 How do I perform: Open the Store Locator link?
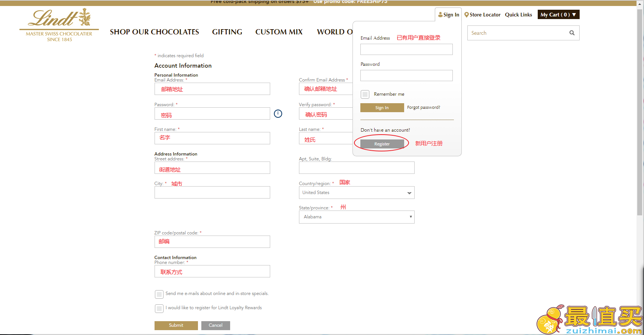(x=485, y=15)
